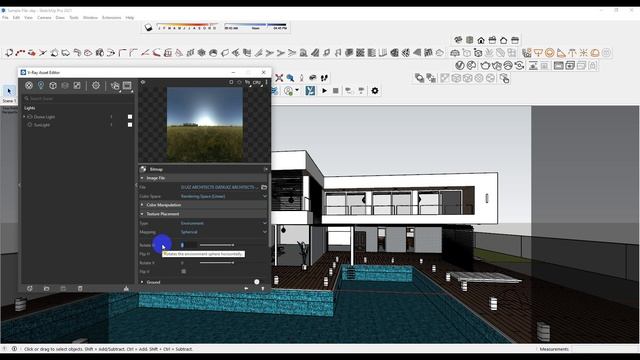
Task: Expand the Color Manipulation section
Action: coord(142,205)
